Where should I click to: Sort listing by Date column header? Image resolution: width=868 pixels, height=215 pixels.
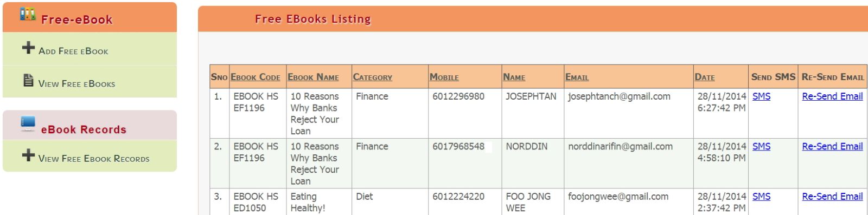tap(705, 77)
